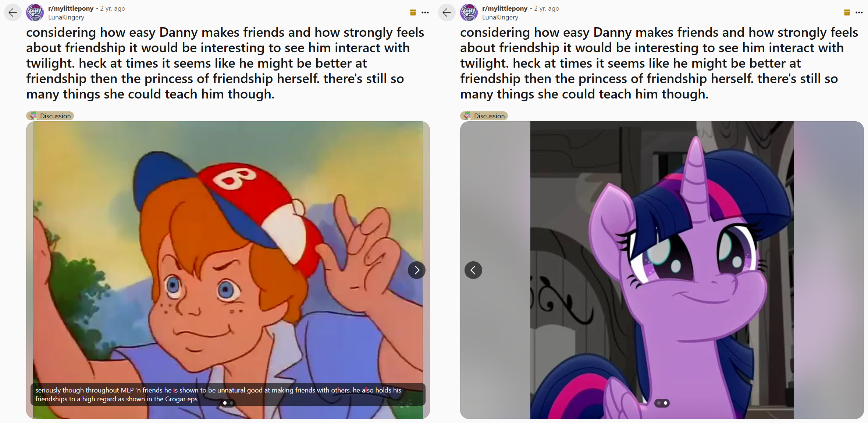Filter by Discussion flair on left post

pyautogui.click(x=50, y=116)
